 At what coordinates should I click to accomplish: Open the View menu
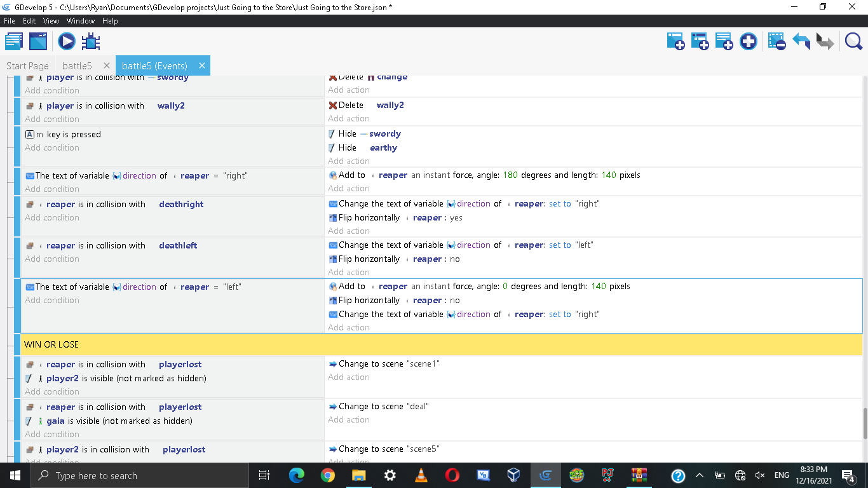tap(51, 21)
